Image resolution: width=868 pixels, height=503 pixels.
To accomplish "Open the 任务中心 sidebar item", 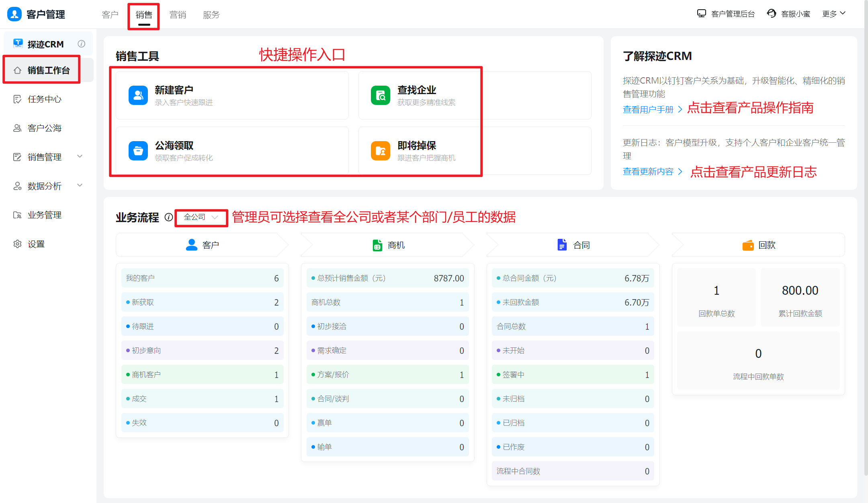I will coord(44,99).
